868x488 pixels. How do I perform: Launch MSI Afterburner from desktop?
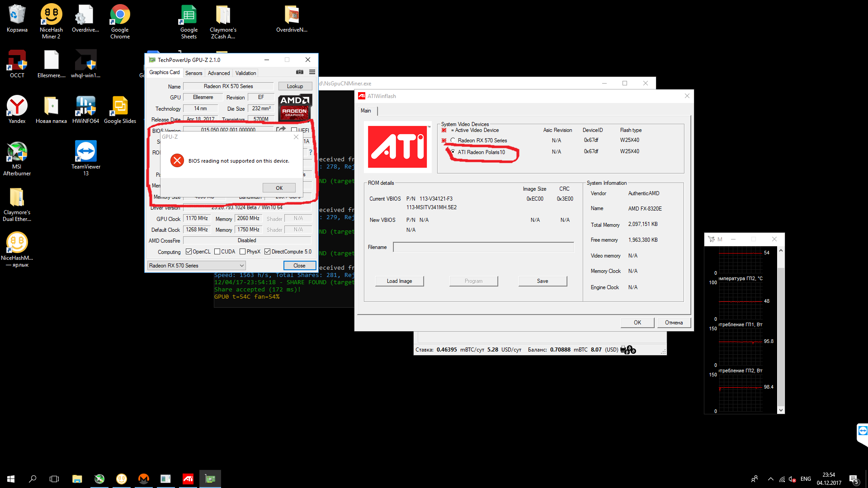click(17, 158)
